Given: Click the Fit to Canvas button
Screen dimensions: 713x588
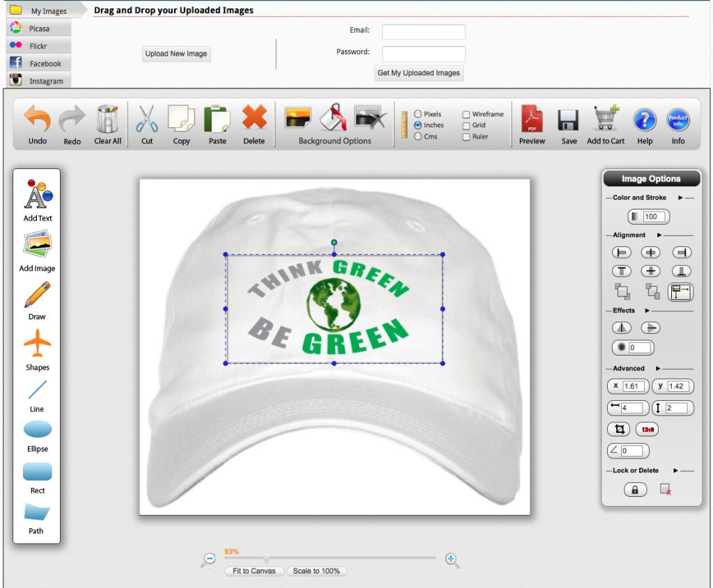Looking at the screenshot, I should click(x=253, y=571).
